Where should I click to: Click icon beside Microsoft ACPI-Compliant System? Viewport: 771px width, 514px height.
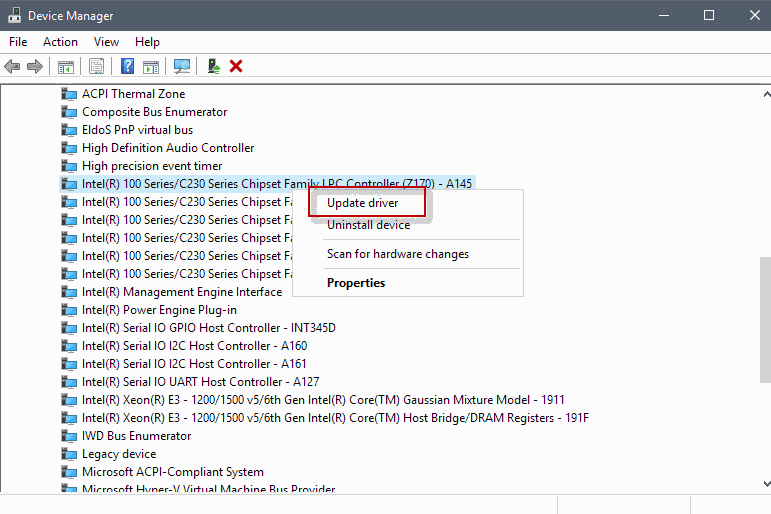tap(69, 472)
